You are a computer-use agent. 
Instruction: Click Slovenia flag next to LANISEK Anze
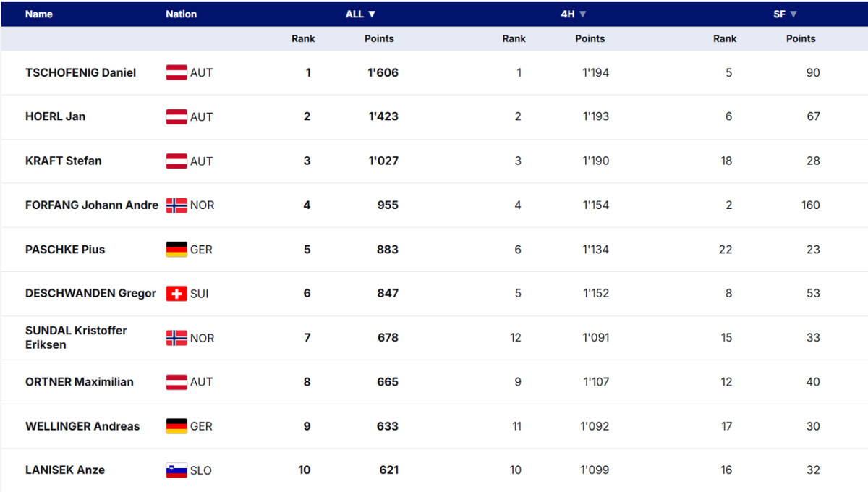click(x=176, y=470)
